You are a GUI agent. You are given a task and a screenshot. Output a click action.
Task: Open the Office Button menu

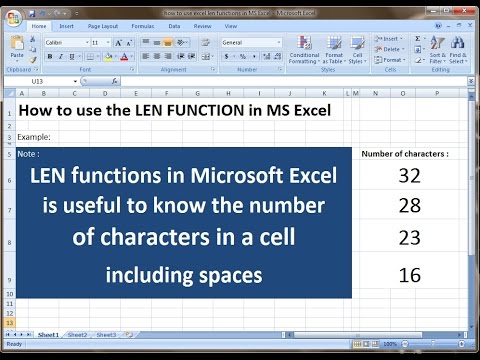14,17
